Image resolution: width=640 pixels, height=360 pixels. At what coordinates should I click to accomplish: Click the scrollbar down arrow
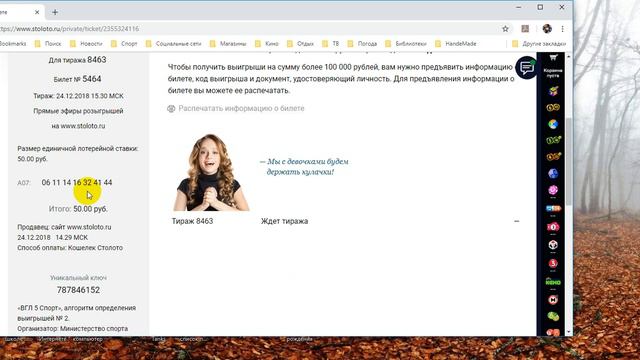pyautogui.click(x=569, y=332)
